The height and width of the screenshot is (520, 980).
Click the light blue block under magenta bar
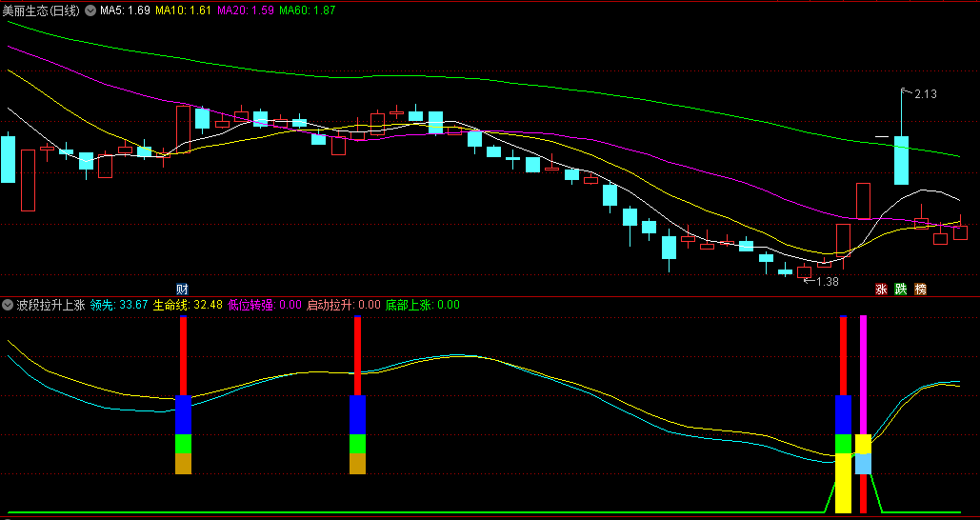coord(863,464)
